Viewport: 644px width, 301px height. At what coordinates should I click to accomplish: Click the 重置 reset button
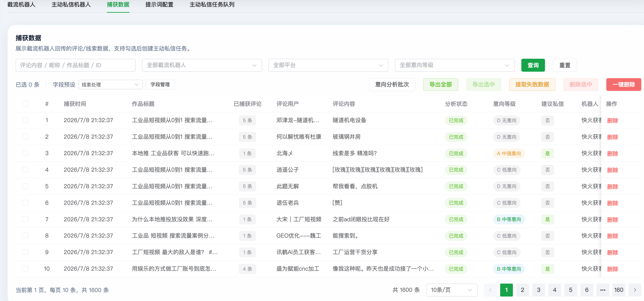tap(565, 65)
